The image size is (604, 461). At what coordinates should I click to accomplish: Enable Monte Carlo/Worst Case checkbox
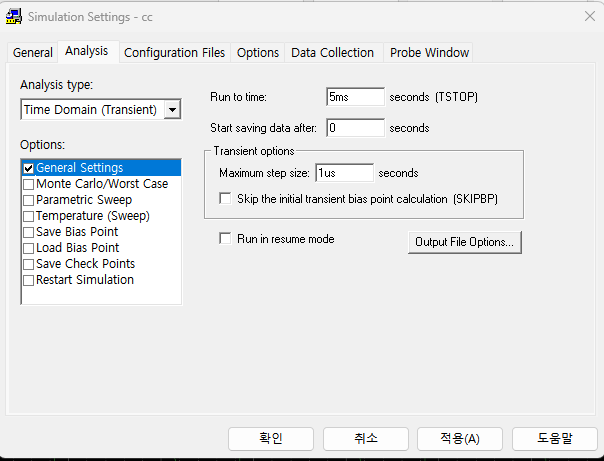(x=29, y=184)
